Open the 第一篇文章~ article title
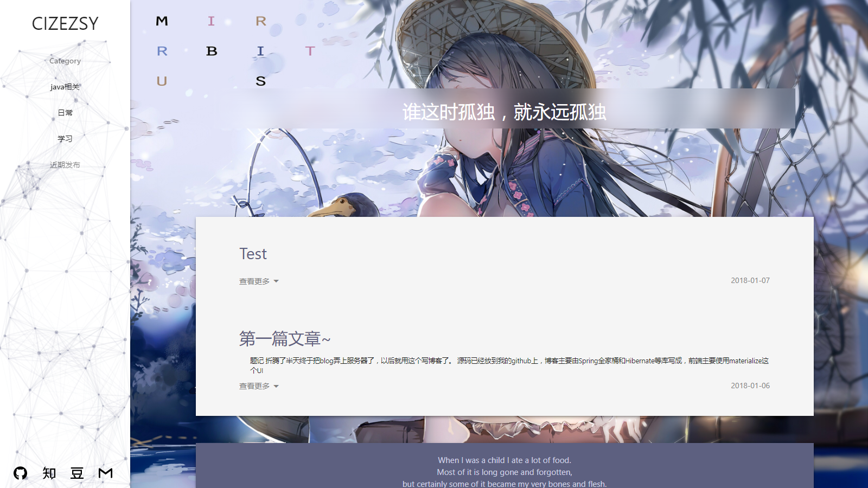 click(x=285, y=339)
